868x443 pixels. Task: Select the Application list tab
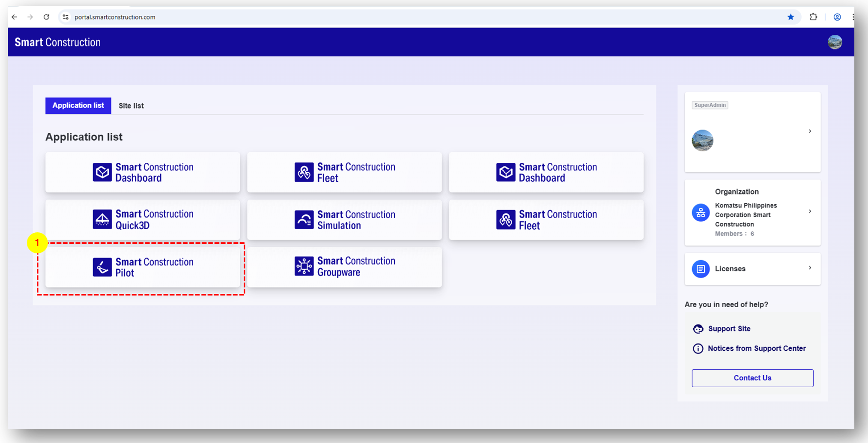point(78,106)
